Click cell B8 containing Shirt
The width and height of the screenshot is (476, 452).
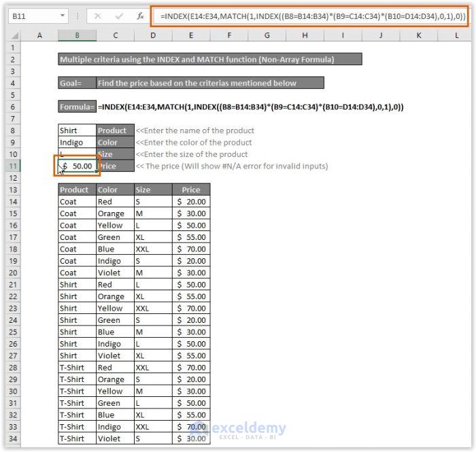click(x=77, y=131)
